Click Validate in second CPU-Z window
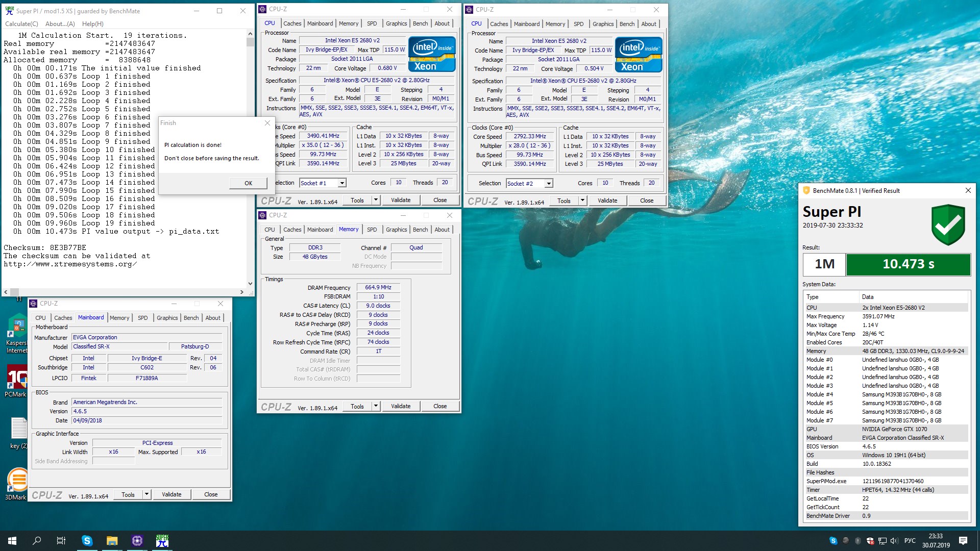The width and height of the screenshot is (980, 551). point(607,201)
